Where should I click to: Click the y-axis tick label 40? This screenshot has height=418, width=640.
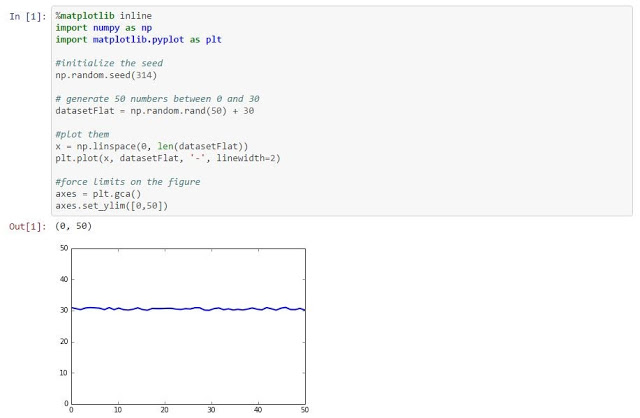pyautogui.click(x=62, y=279)
